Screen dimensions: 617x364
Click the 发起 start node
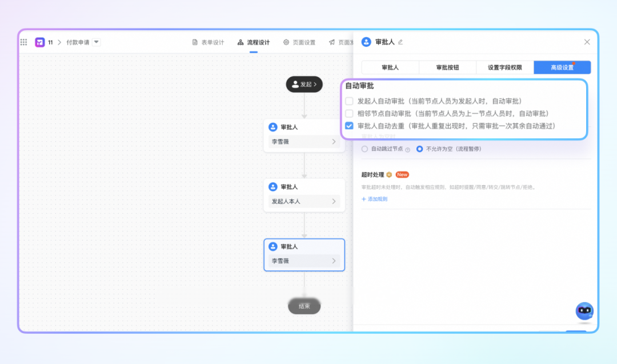point(304,85)
